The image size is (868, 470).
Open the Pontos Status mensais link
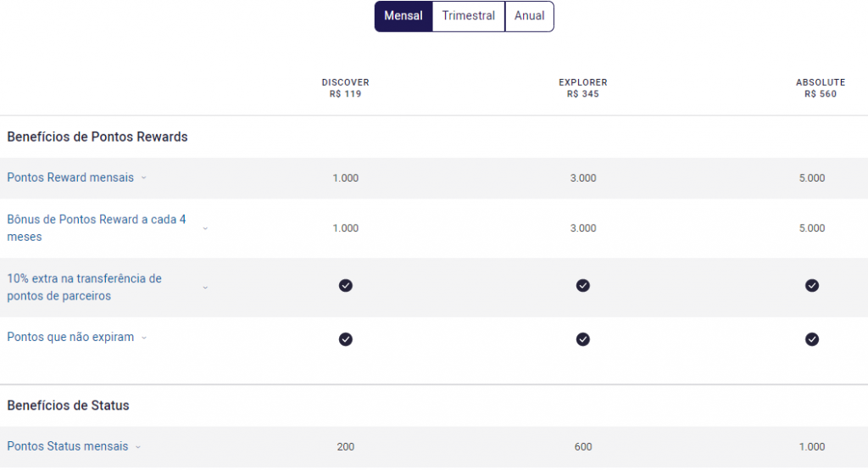click(68, 446)
